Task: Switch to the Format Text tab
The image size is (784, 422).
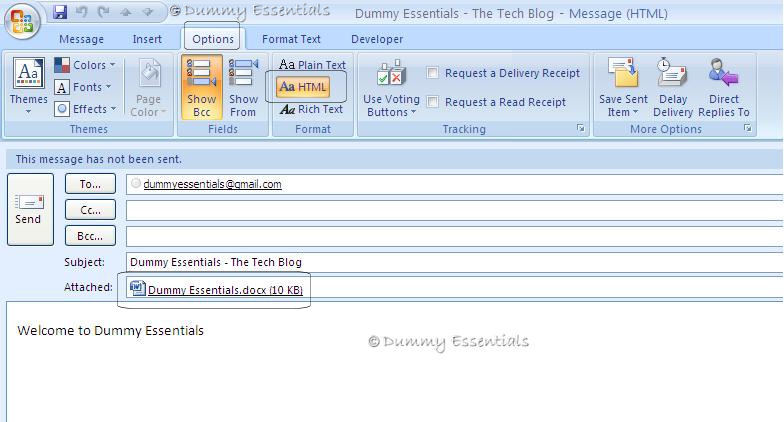Action: coord(291,39)
